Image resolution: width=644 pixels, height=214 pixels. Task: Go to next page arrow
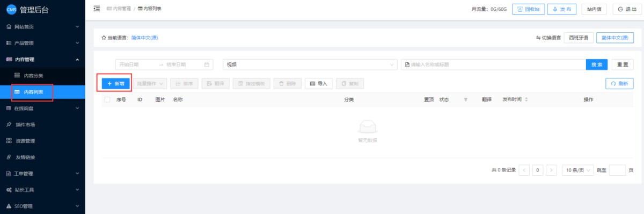pos(551,170)
